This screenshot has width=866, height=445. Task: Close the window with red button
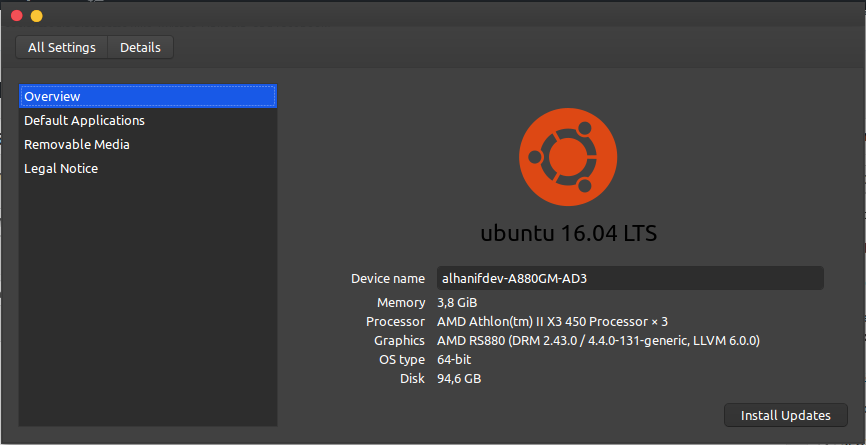click(x=17, y=15)
